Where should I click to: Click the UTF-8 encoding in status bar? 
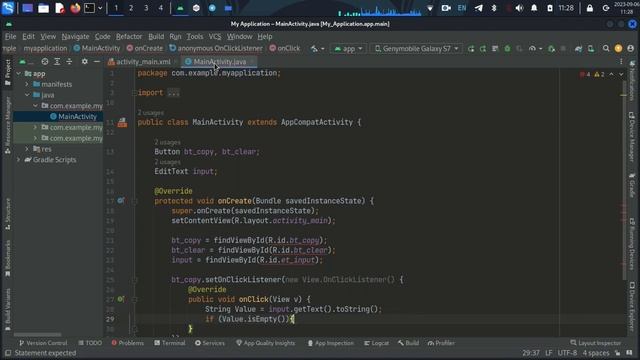(567, 353)
